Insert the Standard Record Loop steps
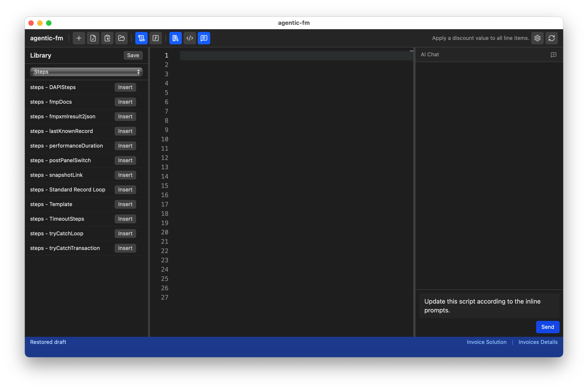 pos(125,189)
